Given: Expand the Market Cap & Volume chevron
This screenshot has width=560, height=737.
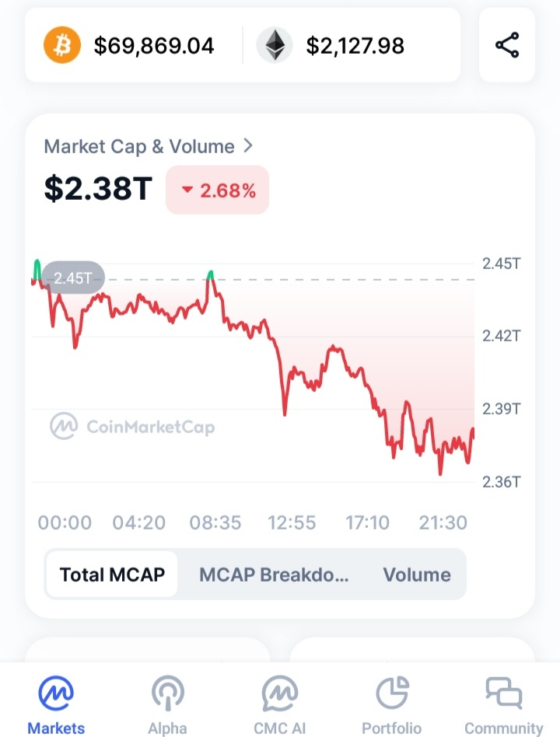Looking at the screenshot, I should 248,145.
